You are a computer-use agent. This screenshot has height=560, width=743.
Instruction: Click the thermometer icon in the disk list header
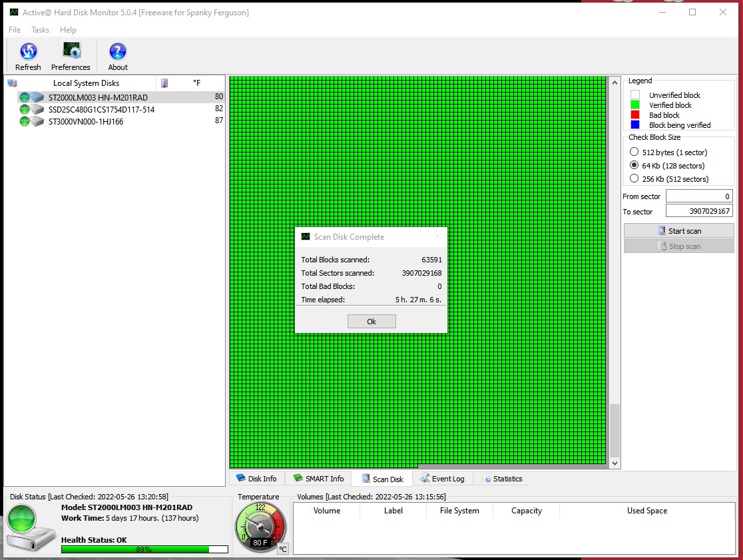click(x=164, y=83)
